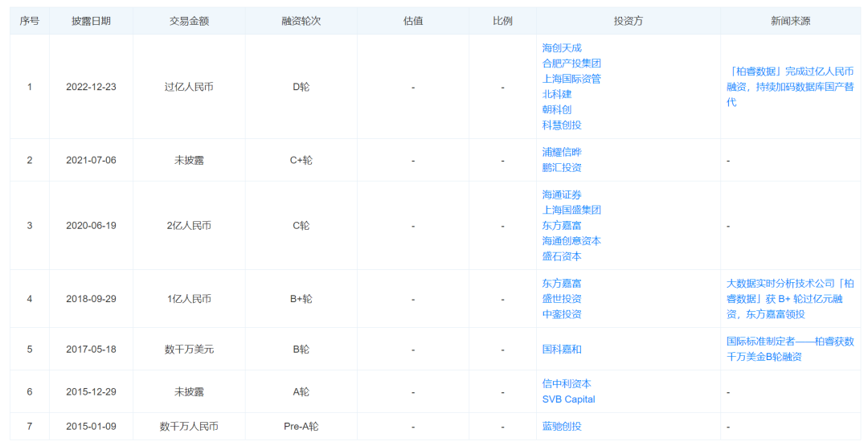Open 海通创意资本 investor page
The width and height of the screenshot is (868, 446).
[x=571, y=241]
